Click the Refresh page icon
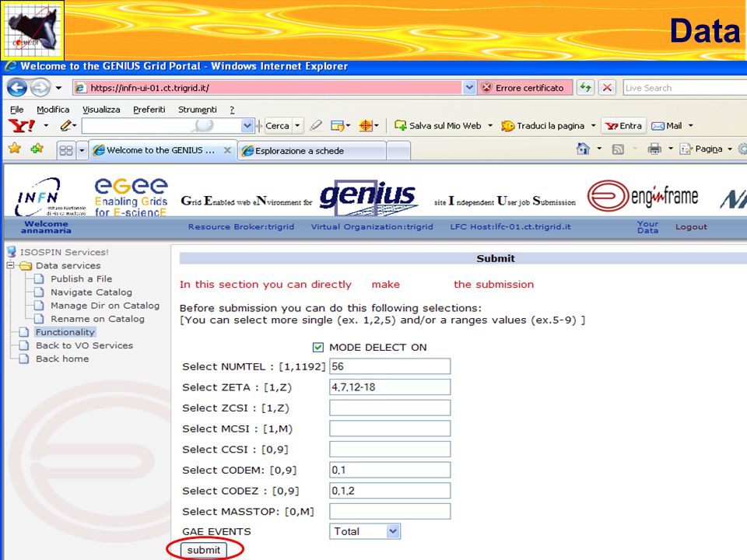This screenshot has width=747, height=560. click(x=585, y=88)
